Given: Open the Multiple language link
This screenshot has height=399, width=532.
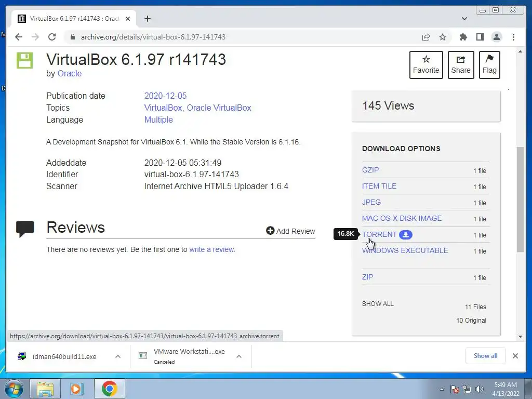Looking at the screenshot, I should coord(158,120).
